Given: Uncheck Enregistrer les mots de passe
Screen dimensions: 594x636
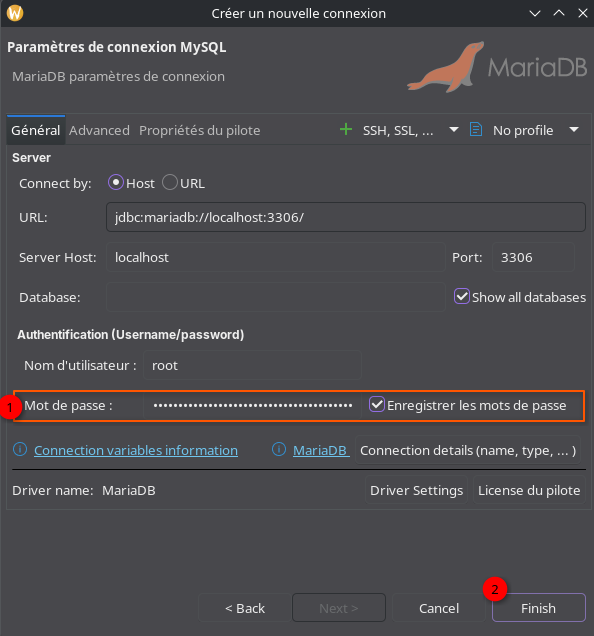Looking at the screenshot, I should pos(377,404).
